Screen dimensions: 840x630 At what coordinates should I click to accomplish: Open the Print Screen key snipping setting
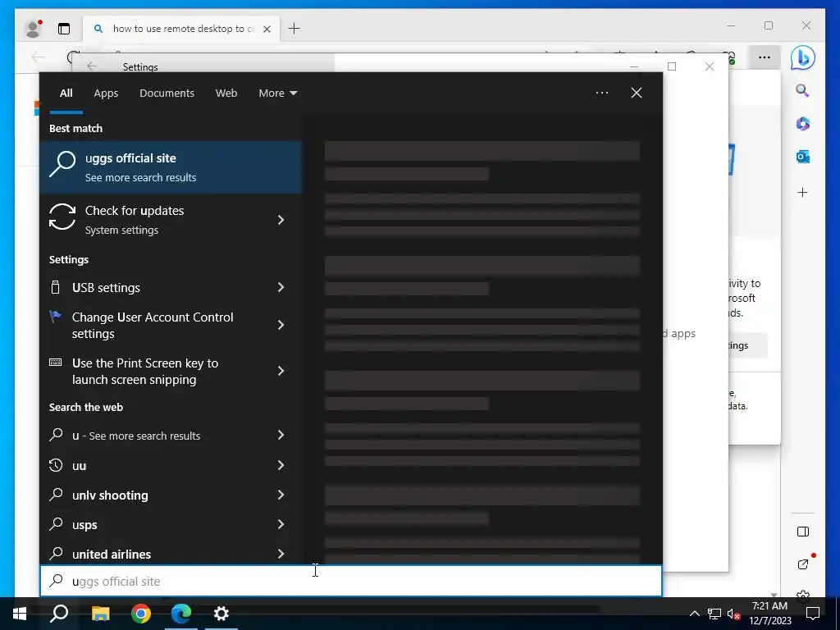(x=171, y=372)
